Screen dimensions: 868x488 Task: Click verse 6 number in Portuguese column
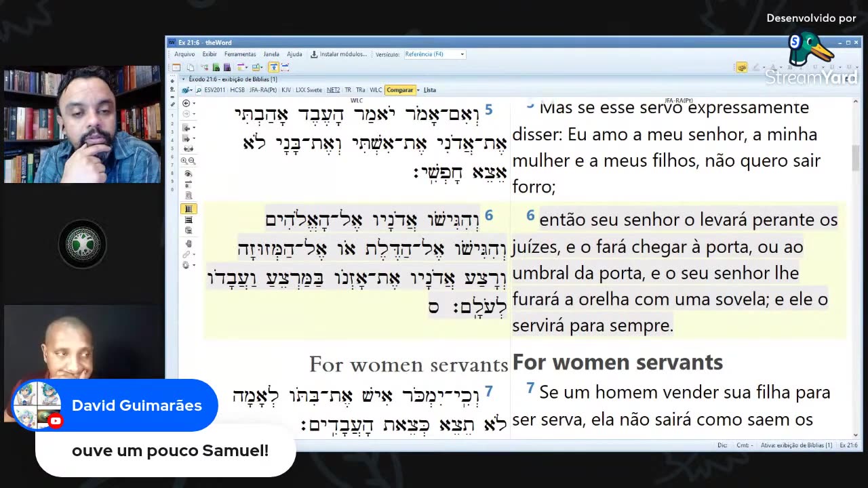pyautogui.click(x=531, y=216)
